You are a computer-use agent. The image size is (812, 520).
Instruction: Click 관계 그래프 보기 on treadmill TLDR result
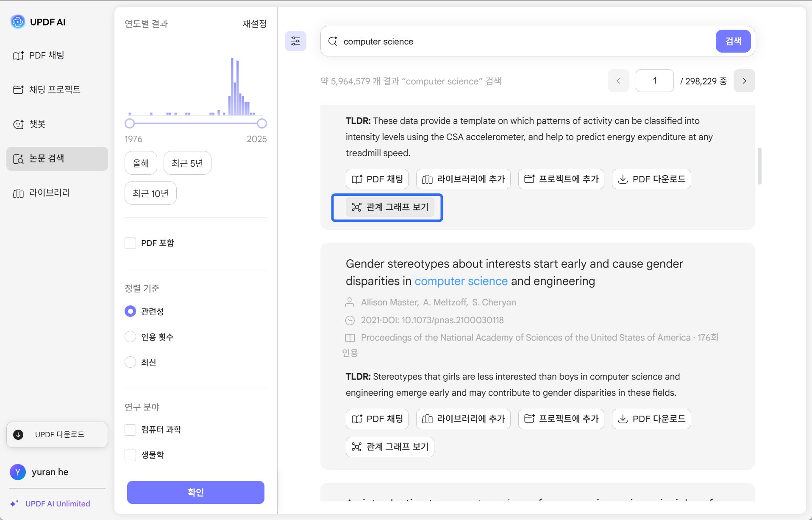[390, 207]
